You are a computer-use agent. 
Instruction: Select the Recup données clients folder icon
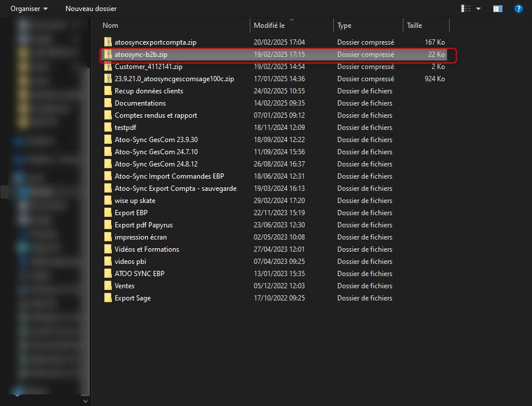point(108,91)
